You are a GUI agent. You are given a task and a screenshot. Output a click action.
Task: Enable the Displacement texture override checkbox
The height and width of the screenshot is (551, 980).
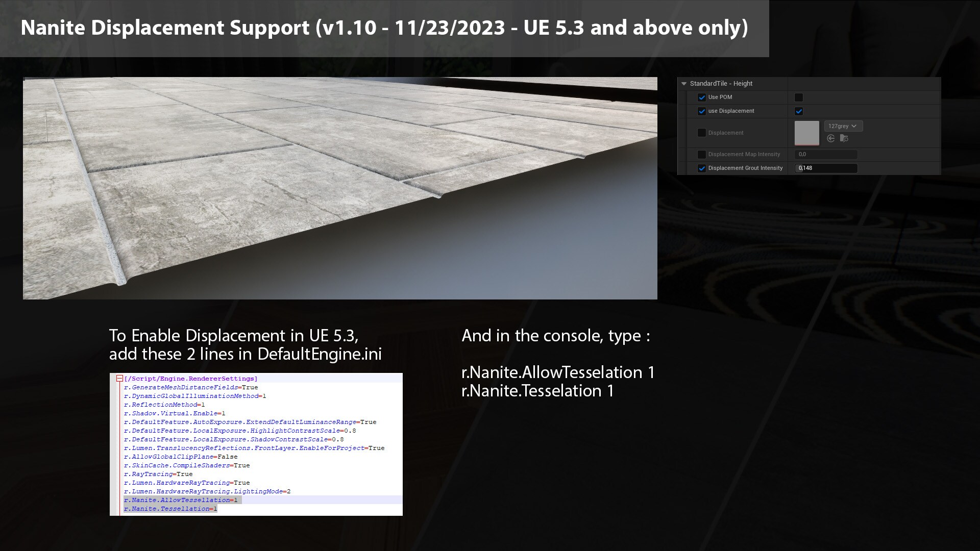(x=702, y=133)
